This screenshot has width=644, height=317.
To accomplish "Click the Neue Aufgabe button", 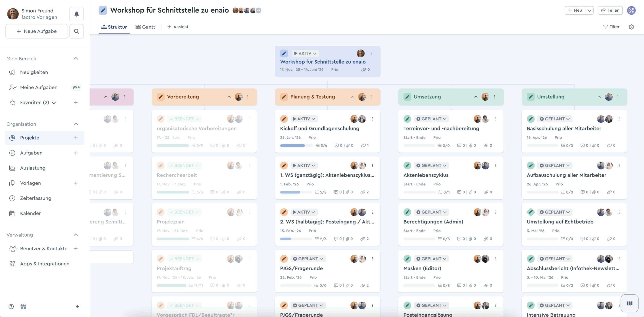I will pos(36,31).
